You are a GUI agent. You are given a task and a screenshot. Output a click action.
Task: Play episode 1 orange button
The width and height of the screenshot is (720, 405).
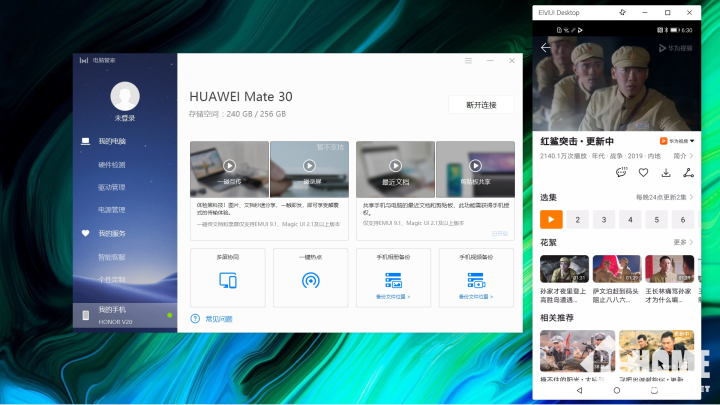[x=551, y=219]
